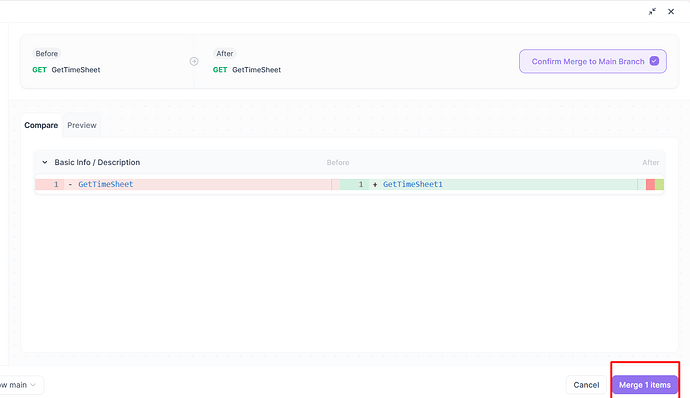Viewport: 690px width, 398px height.
Task: Click the red diff marker swatch
Action: click(650, 184)
